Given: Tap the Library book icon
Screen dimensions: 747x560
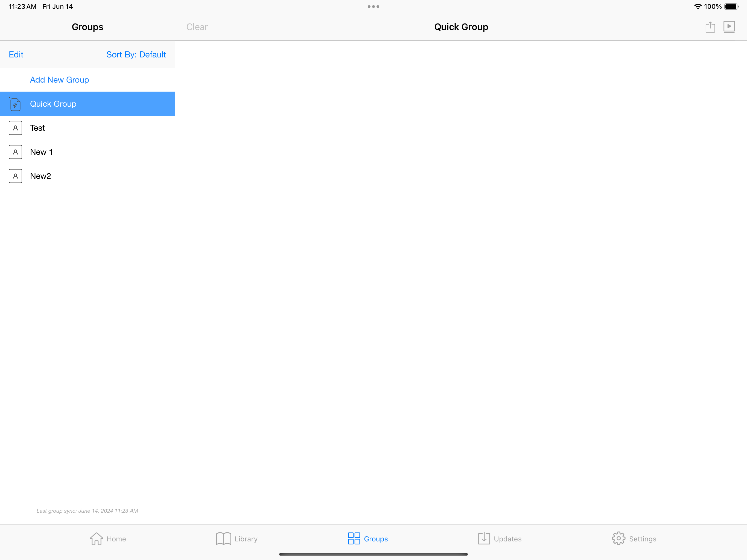Looking at the screenshot, I should [x=223, y=539].
